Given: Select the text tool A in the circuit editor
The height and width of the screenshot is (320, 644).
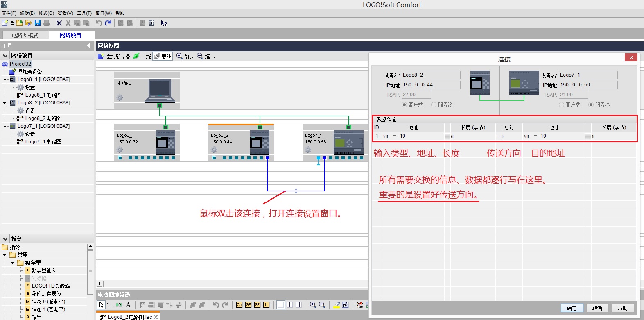Looking at the screenshot, I should click(x=128, y=305).
